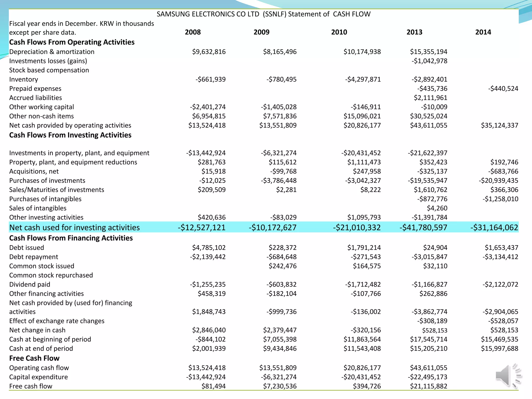Select the 2014 column header
Image resolution: width=532 pixels, height=399 pixels.
coord(483,32)
